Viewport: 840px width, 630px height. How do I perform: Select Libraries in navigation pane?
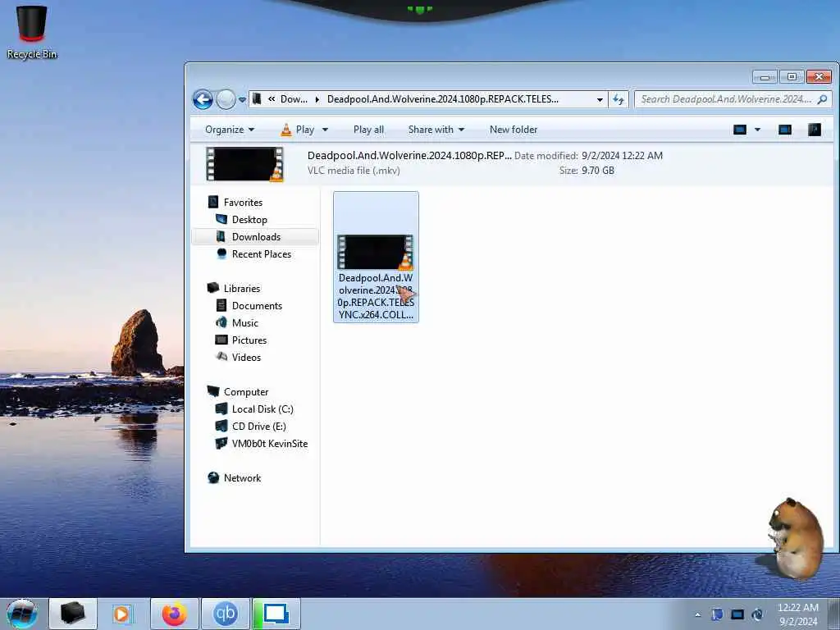242,288
